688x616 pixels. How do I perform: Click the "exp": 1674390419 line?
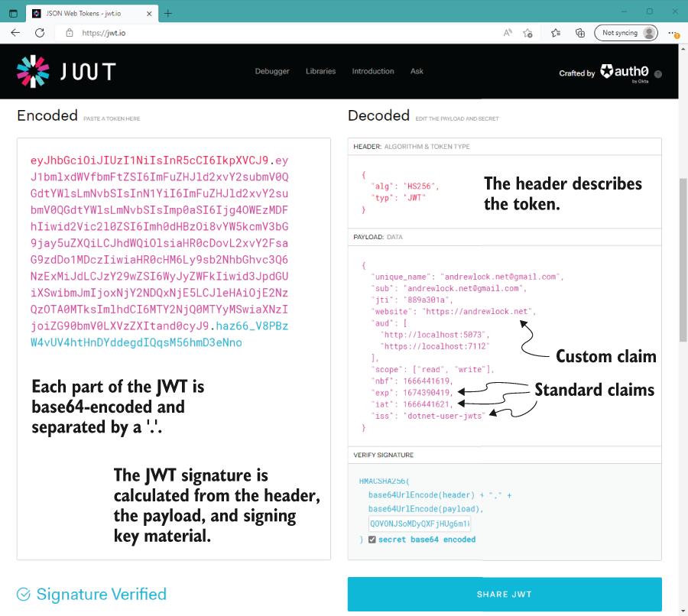(411, 393)
